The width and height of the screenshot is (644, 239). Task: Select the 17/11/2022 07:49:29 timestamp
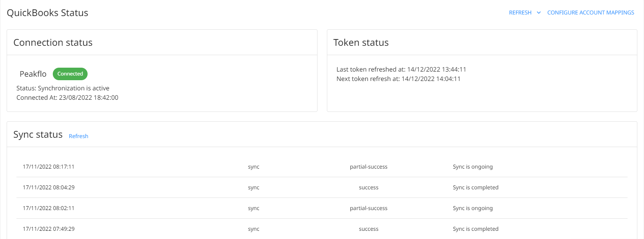click(x=48, y=229)
